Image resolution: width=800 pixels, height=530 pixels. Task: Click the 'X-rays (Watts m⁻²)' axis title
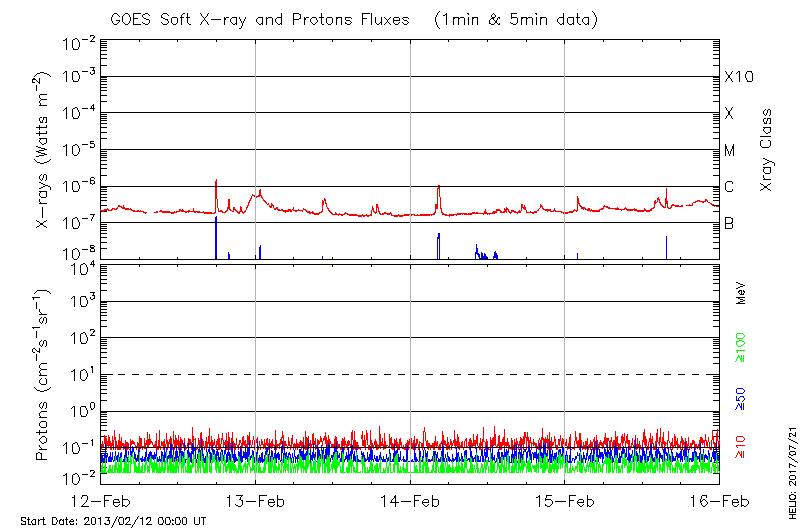tap(43, 150)
